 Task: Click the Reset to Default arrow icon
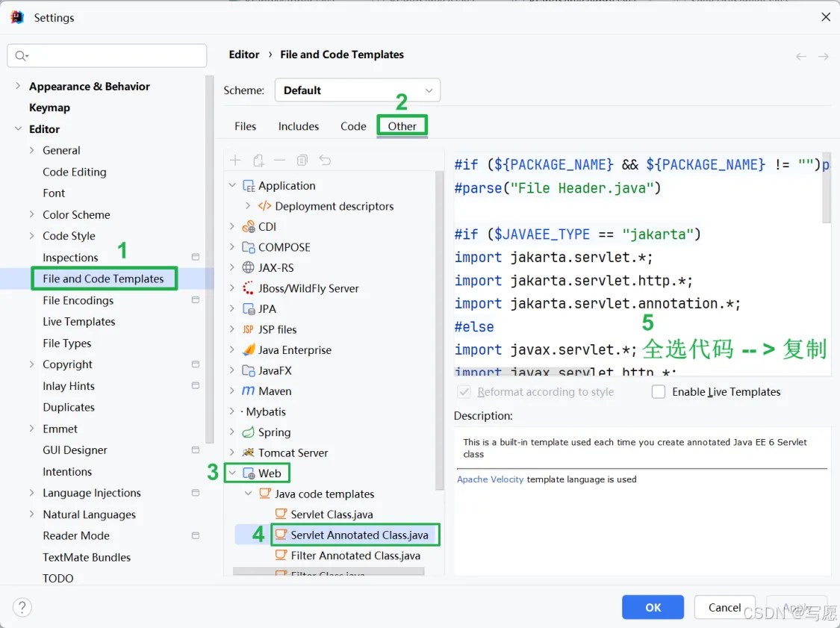325,161
